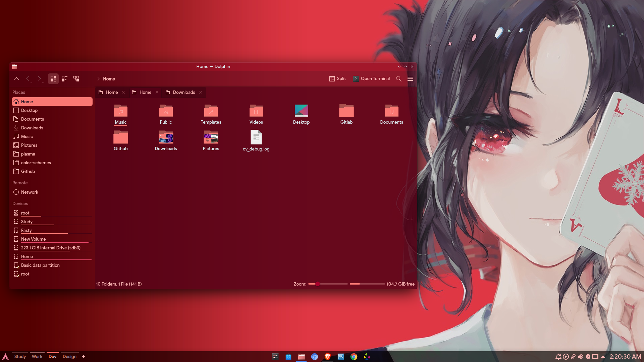644x362 pixels.
Task: Click the breadcrumb chevron before Home
Action: point(98,79)
